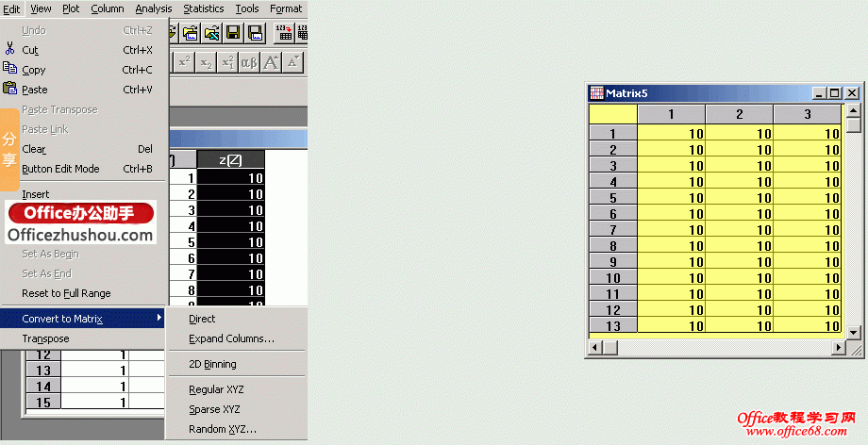Click Matrix5 cell in row 2, column 3
Image resolution: width=868 pixels, height=445 pixels.
[807, 150]
